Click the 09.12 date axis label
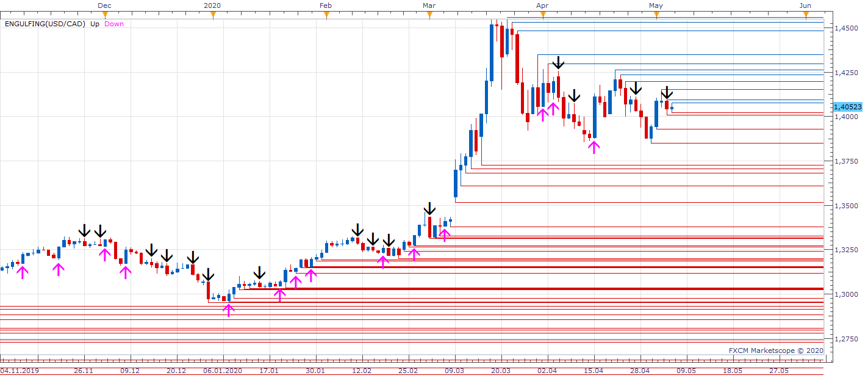Viewport: 868px width, 378px height. (x=130, y=371)
